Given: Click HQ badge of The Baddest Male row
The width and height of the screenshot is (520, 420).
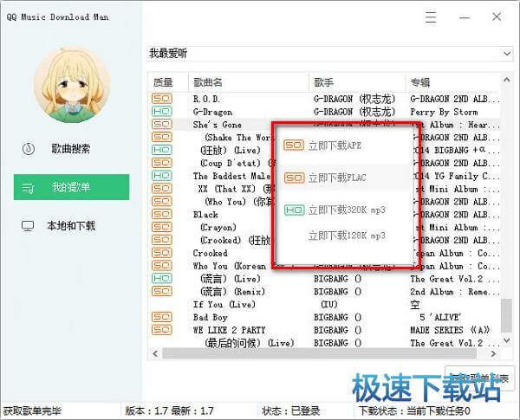Looking at the screenshot, I should (x=162, y=176).
